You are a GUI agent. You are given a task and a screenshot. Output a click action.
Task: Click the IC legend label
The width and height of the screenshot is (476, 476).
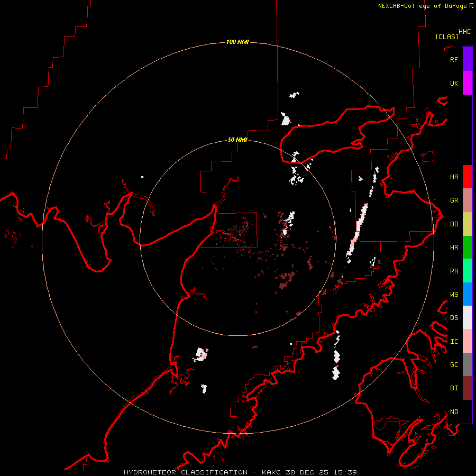click(454, 341)
